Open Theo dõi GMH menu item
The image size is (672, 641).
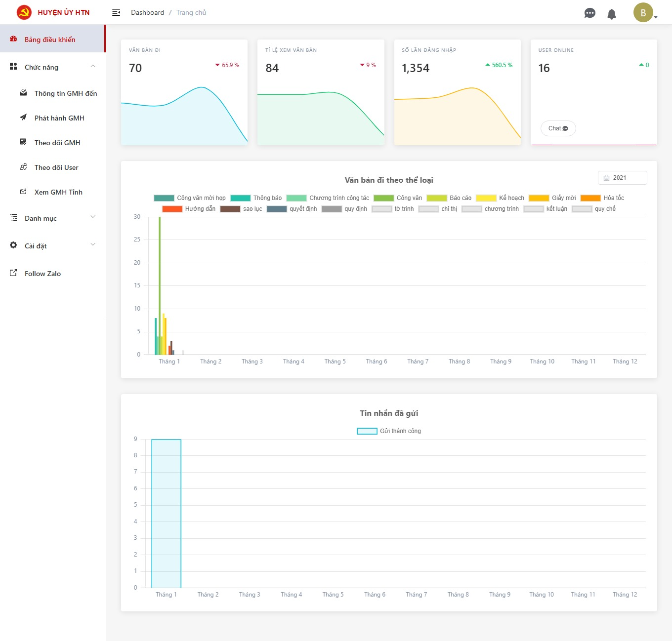[x=57, y=143]
